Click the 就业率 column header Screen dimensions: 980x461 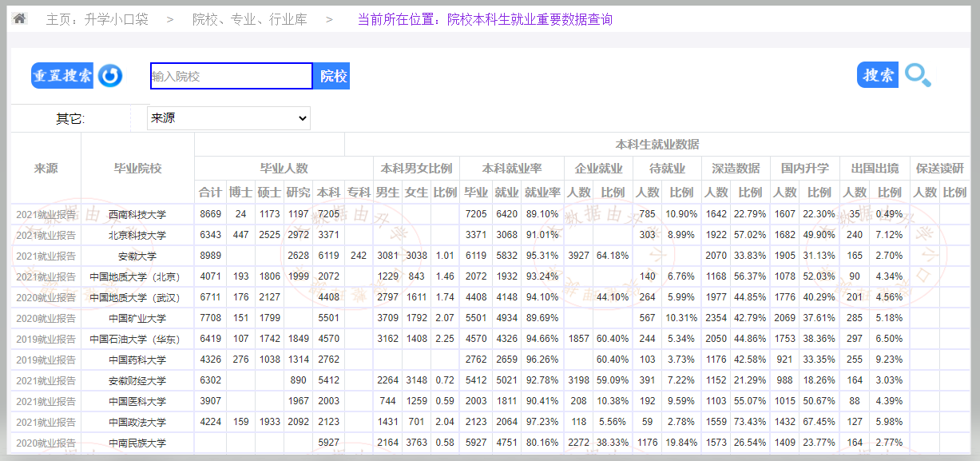tap(542, 193)
